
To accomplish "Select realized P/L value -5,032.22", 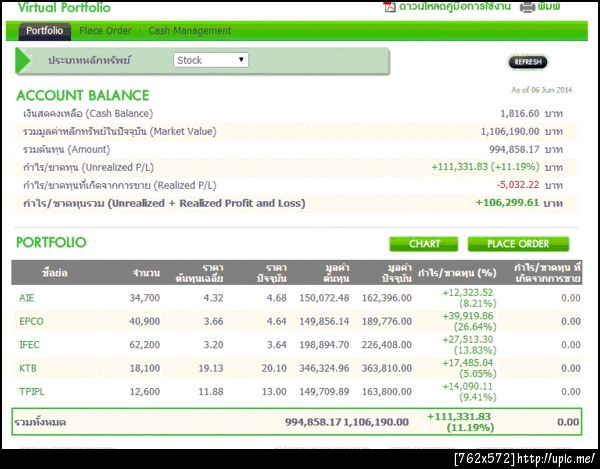I will click(x=518, y=185).
